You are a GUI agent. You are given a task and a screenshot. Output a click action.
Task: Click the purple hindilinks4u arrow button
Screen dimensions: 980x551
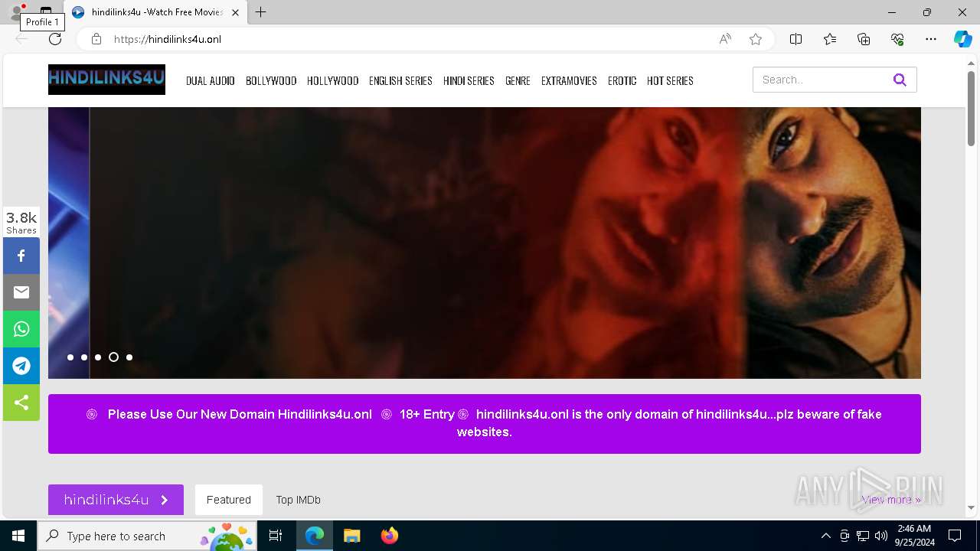click(116, 500)
